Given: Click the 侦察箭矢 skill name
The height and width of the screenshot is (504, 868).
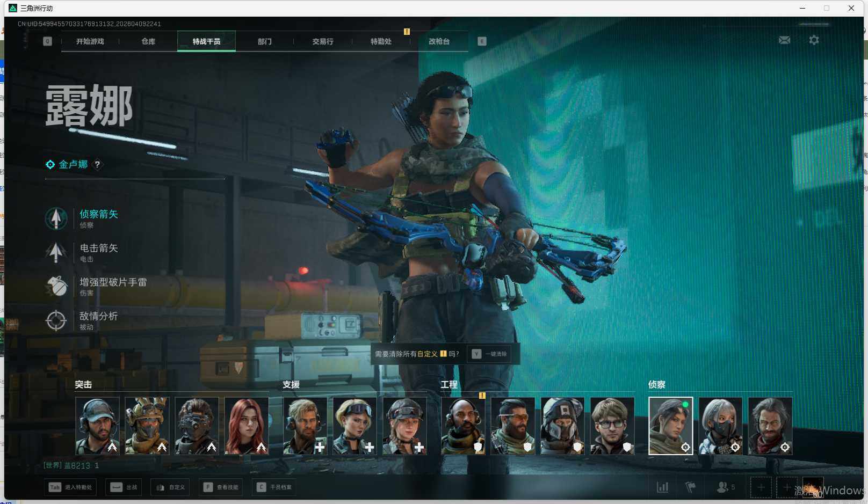Looking at the screenshot, I should tap(99, 214).
